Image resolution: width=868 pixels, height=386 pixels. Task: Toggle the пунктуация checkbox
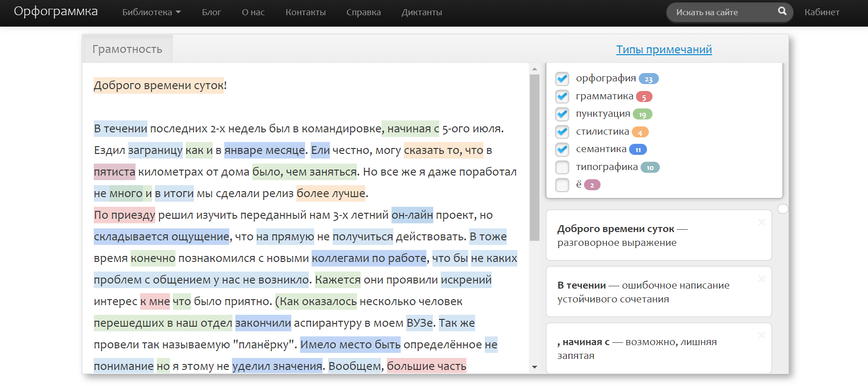[x=562, y=114]
